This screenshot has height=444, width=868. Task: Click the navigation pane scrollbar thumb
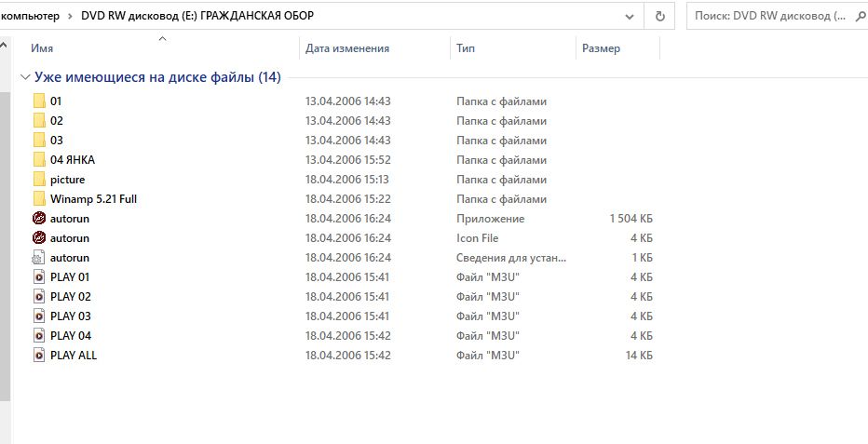pos(5,246)
